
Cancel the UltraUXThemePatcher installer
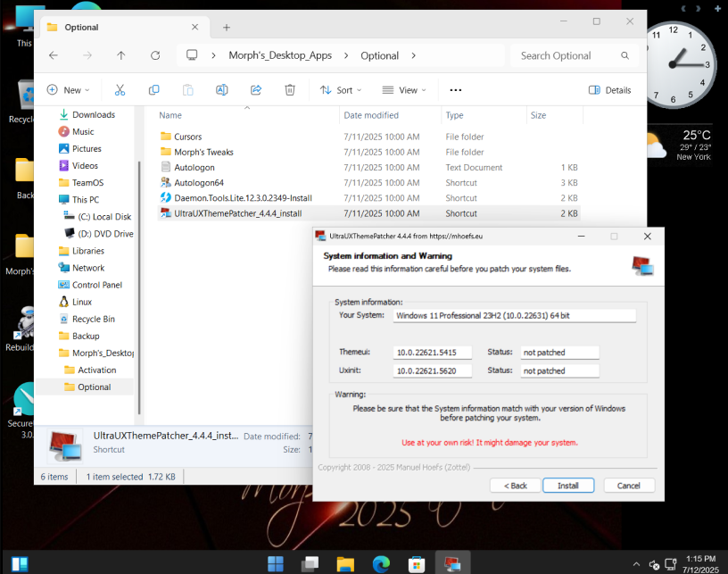tap(629, 486)
